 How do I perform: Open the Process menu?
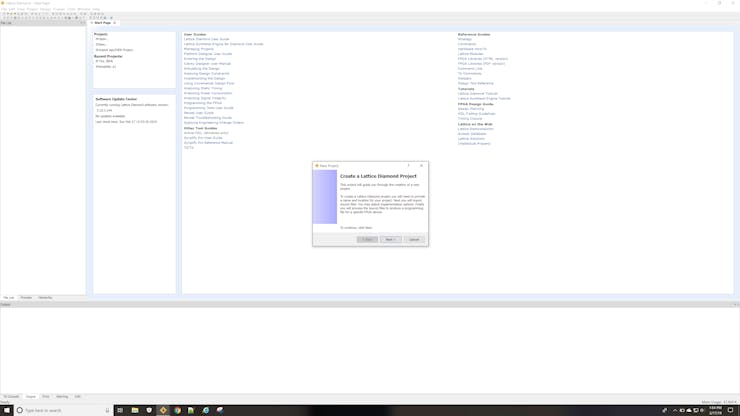click(x=59, y=9)
